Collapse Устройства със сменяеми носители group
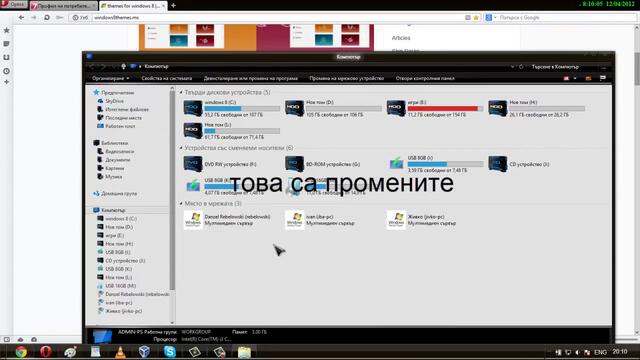This screenshot has height=360, width=640. [x=181, y=148]
